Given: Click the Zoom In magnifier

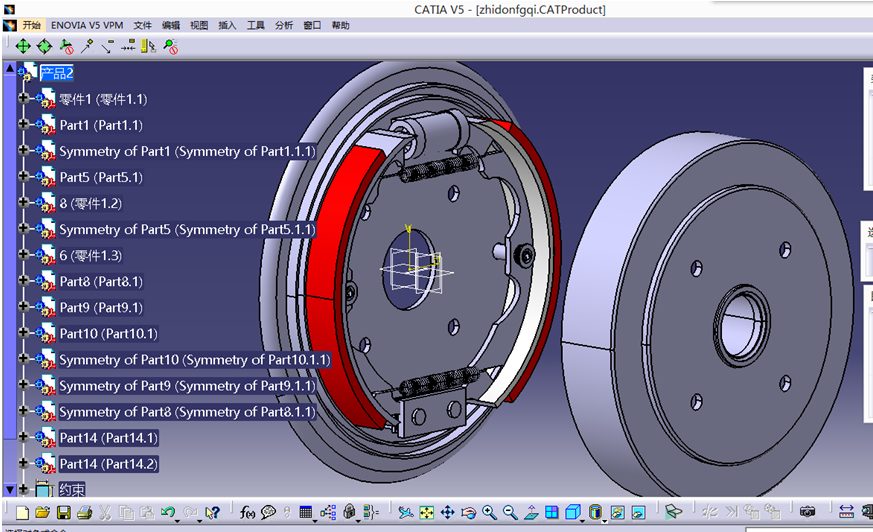Looking at the screenshot, I should pos(489,512).
